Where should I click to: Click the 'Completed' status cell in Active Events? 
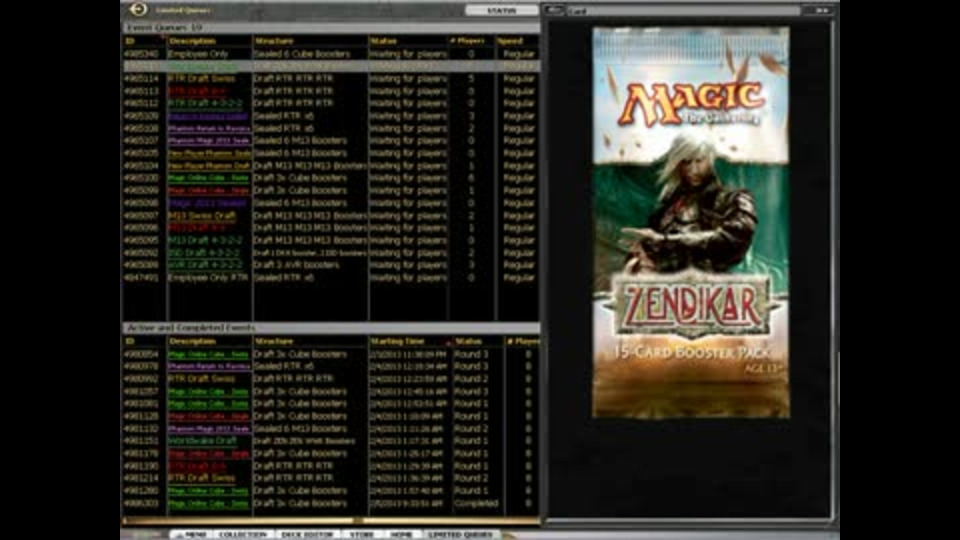tap(476, 503)
